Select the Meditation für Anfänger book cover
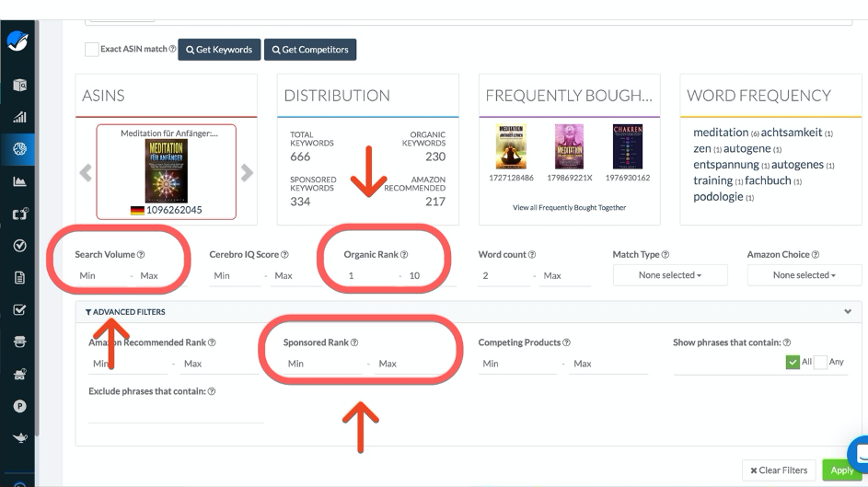This screenshot has width=868, height=487. point(166,171)
